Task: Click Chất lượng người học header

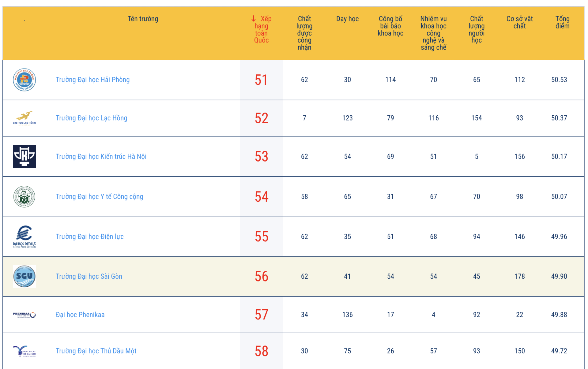Action: pos(476,29)
